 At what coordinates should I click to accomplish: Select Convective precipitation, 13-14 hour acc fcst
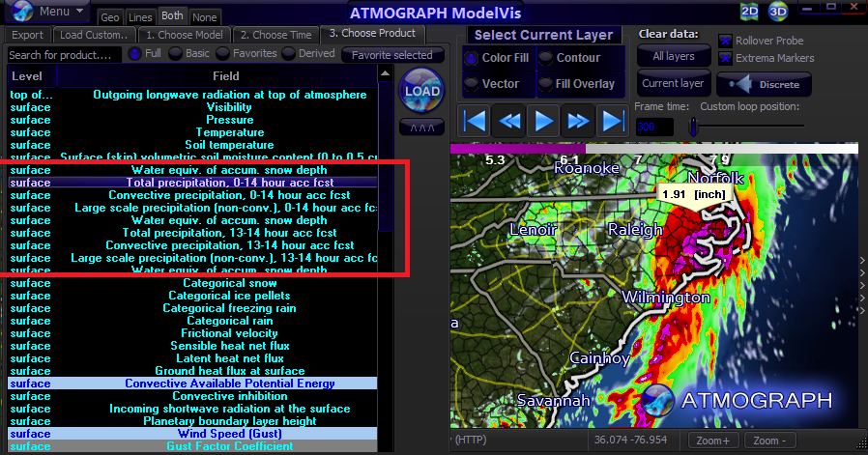pos(192,245)
